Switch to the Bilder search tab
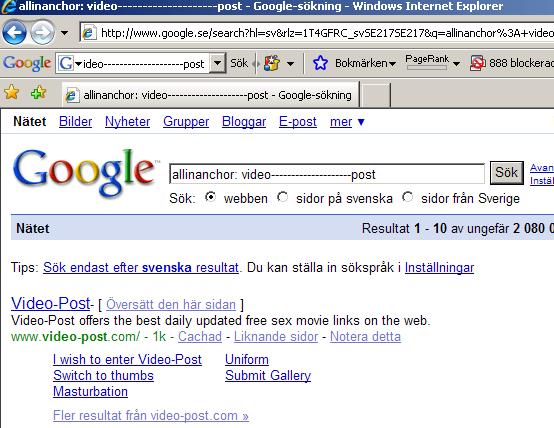Image resolution: width=554 pixels, height=428 pixels. pos(75,122)
